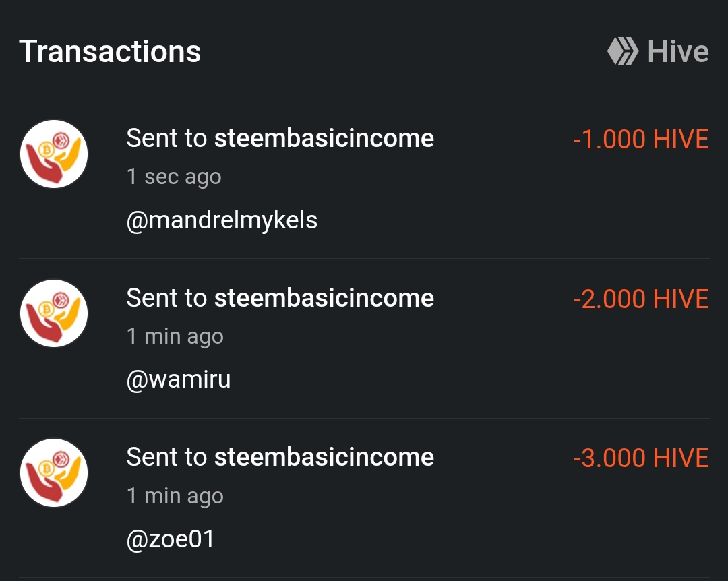728x581 pixels.
Task: Click the Transactions heading
Action: [x=110, y=52]
